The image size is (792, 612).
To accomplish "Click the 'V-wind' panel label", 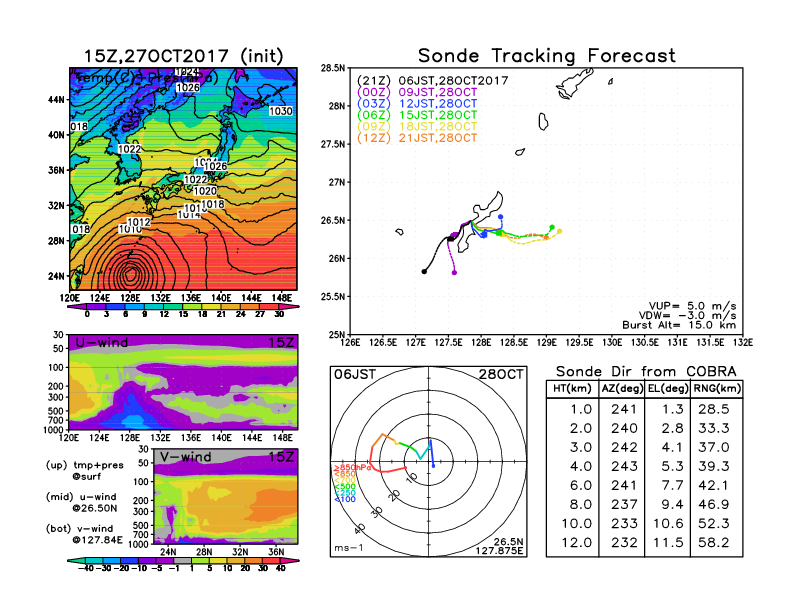I will click(x=185, y=457).
